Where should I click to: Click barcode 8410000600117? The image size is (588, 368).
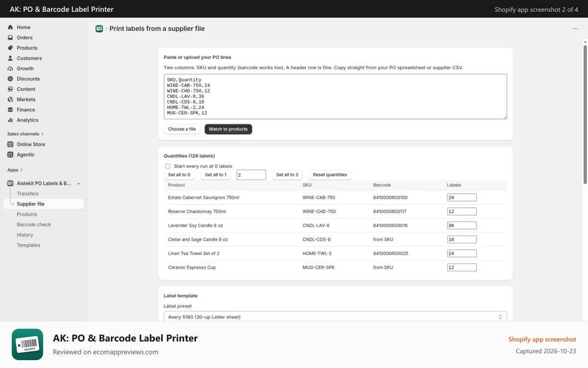click(x=390, y=211)
